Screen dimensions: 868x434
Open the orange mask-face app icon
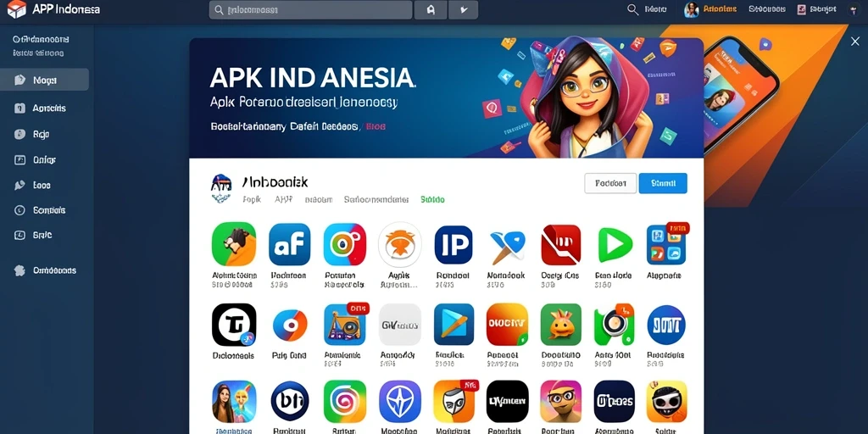(x=453, y=402)
